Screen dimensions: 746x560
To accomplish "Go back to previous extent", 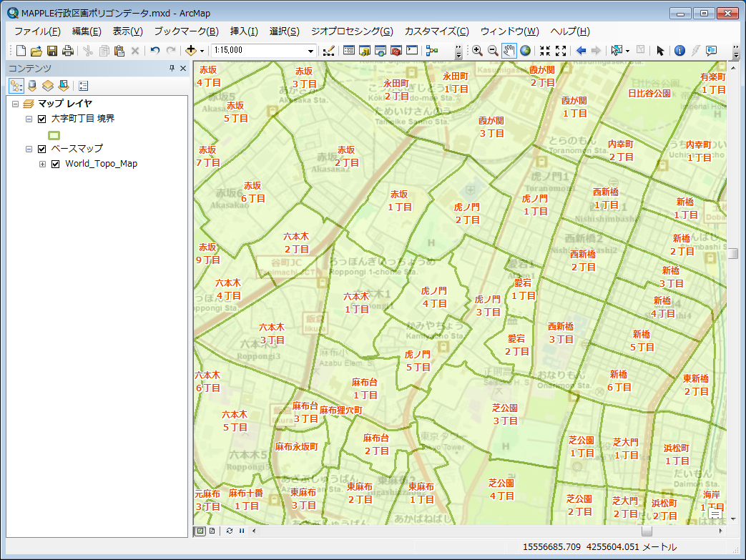I will [x=581, y=51].
